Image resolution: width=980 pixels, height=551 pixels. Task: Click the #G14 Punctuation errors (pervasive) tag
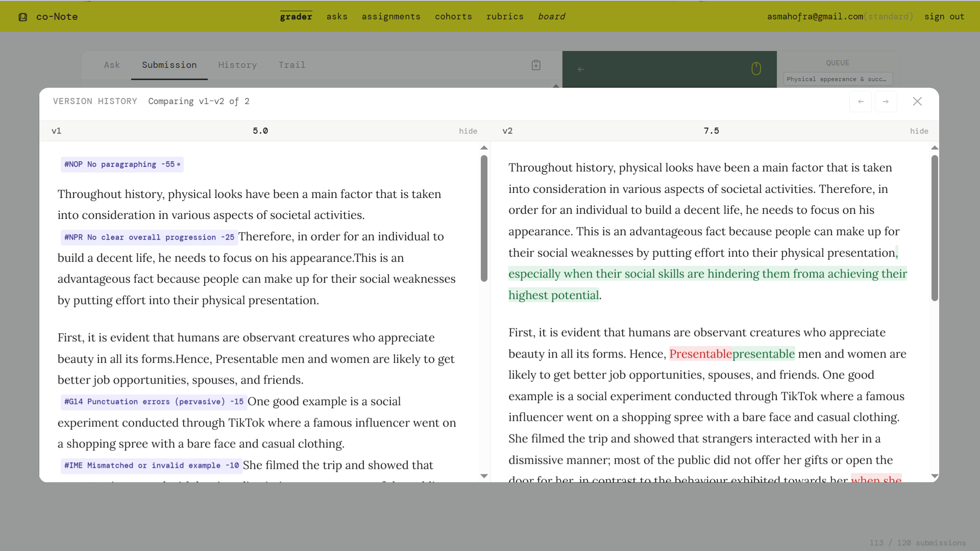154,402
